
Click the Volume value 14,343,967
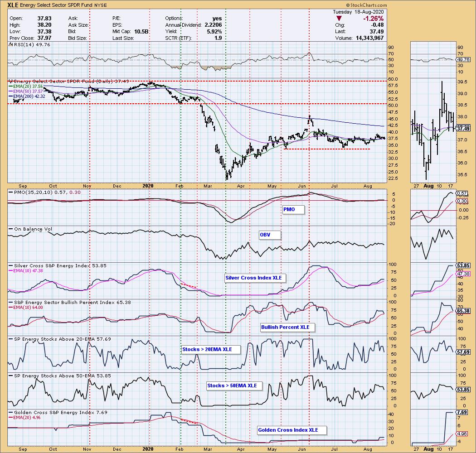[x=369, y=38]
